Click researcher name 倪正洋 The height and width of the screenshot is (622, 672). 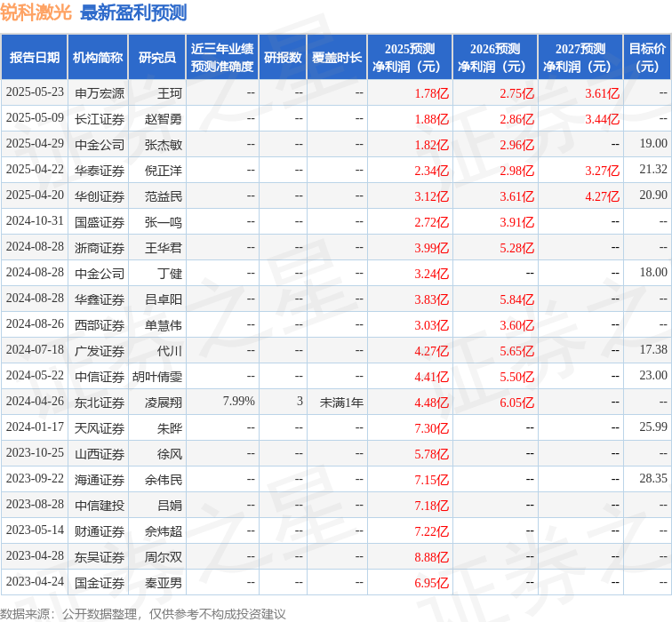(x=164, y=171)
